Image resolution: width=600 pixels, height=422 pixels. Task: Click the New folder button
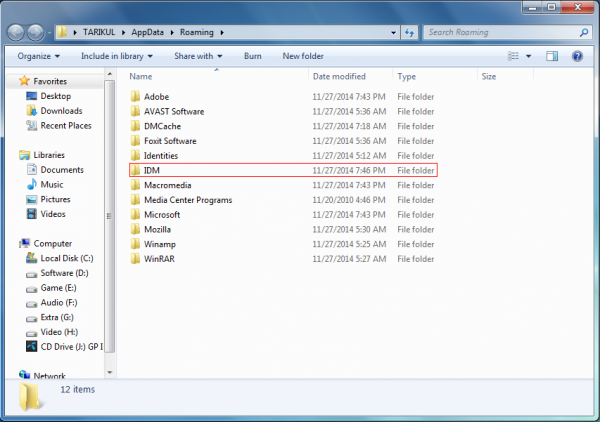303,56
